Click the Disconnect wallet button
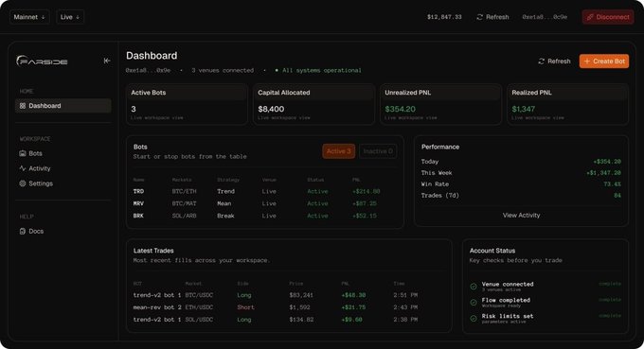Viewport: 644px width, 349px height. point(608,17)
